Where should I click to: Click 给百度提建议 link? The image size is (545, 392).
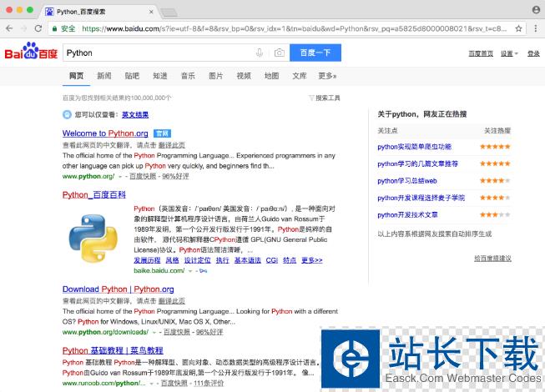click(492, 259)
